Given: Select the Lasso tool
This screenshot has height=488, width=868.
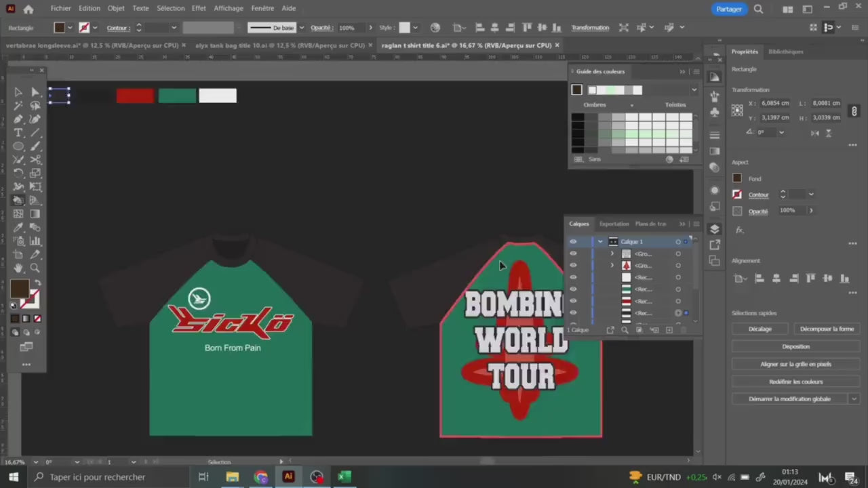Looking at the screenshot, I should pyautogui.click(x=35, y=106).
